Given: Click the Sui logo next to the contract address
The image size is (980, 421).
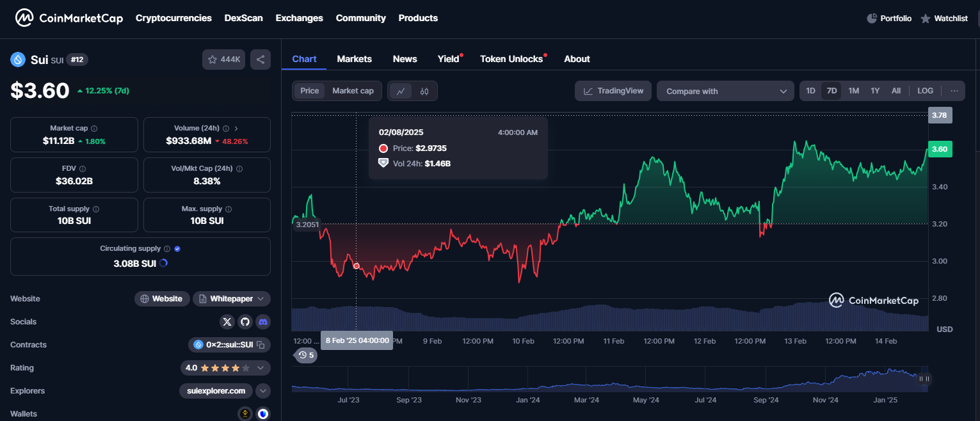Looking at the screenshot, I should click(x=198, y=345).
